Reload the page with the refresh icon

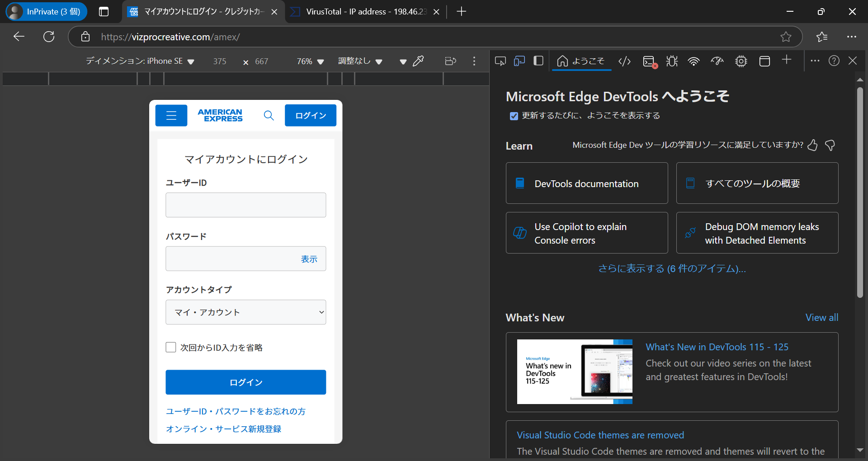click(49, 37)
